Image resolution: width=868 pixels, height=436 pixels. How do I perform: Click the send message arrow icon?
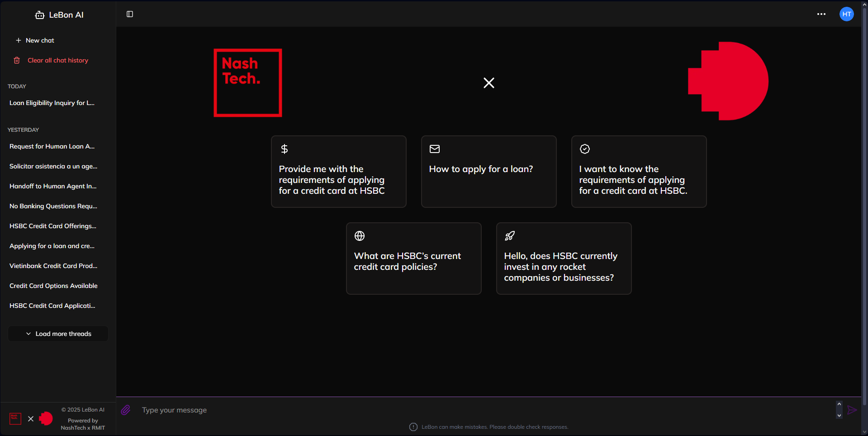tap(852, 410)
